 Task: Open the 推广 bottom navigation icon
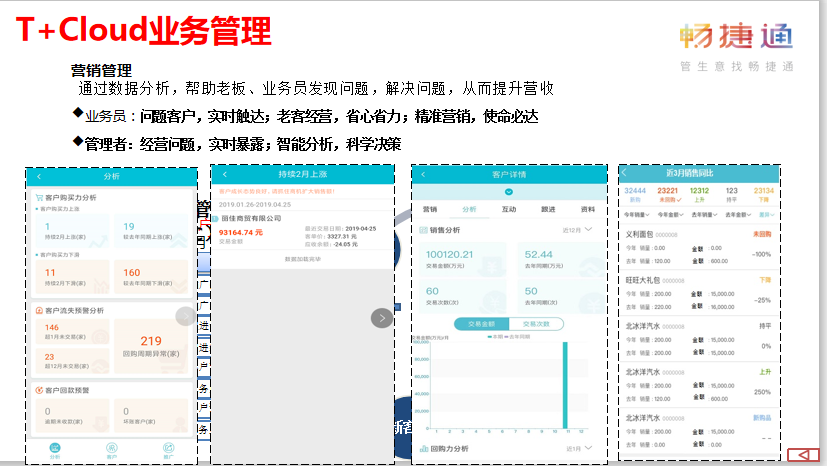tap(168, 450)
